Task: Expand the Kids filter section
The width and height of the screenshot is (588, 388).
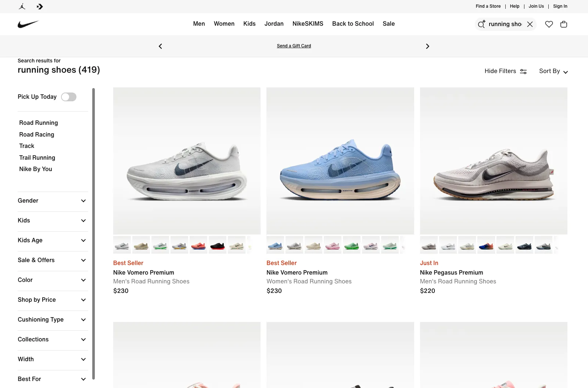Action: 53,221
